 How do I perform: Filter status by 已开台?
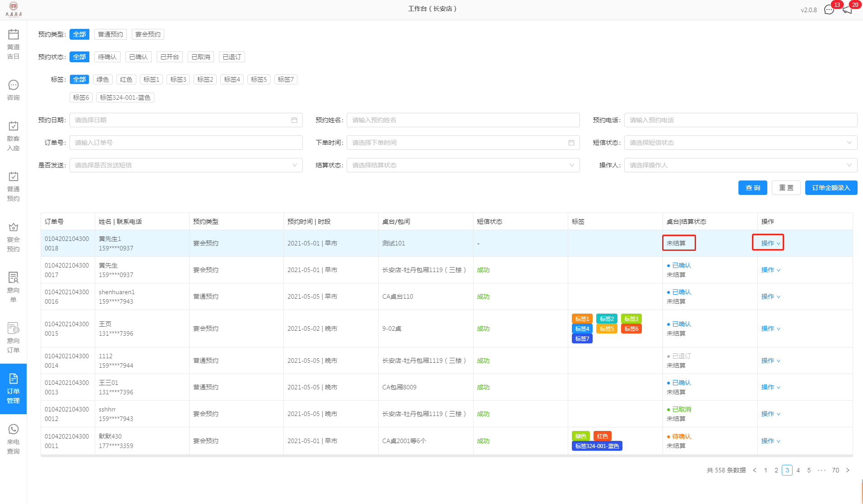[x=170, y=57]
